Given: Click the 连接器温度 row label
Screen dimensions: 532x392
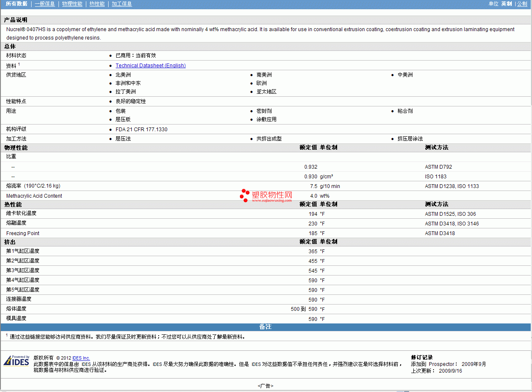Looking at the screenshot, I should tap(19, 299).
